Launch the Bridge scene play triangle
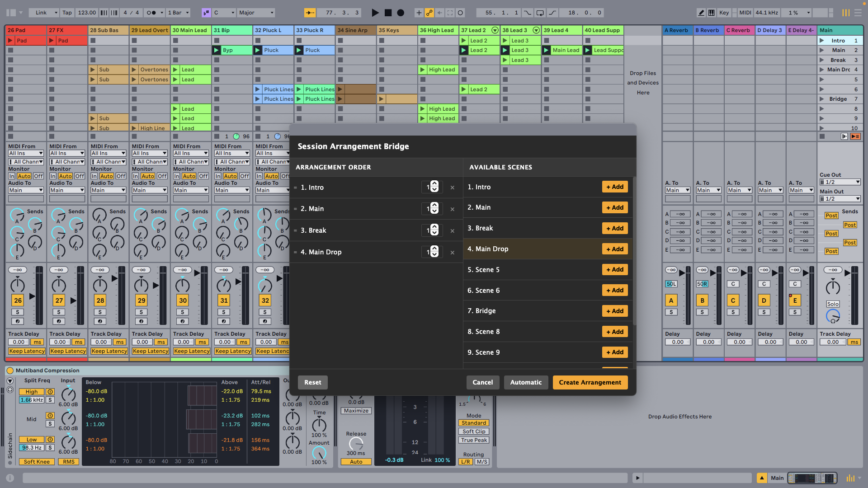 coord(822,99)
